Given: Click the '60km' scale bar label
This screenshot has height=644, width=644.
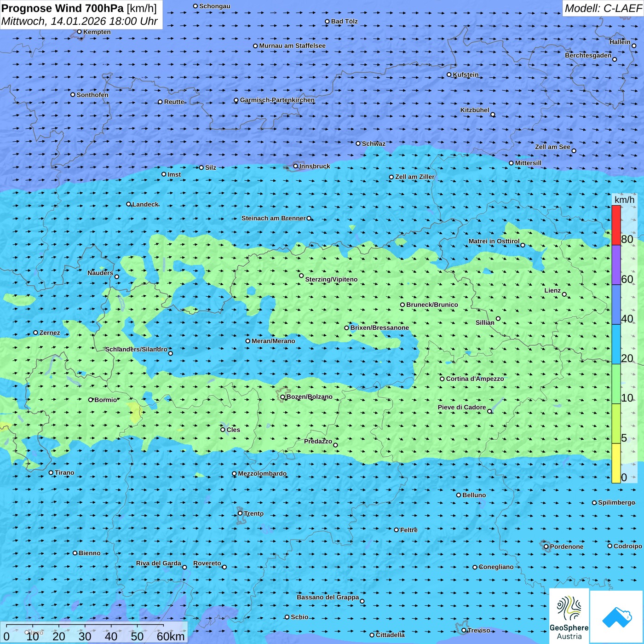Looking at the screenshot, I should (171, 636).
